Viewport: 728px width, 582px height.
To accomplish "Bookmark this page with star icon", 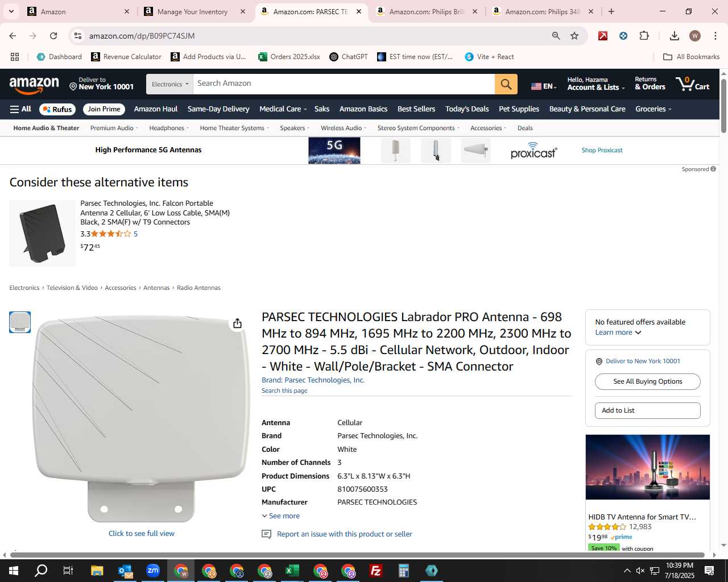I will 574,36.
